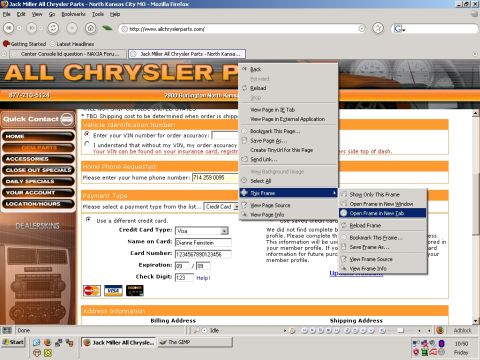Select View Page in IE Tab
The image size is (480, 360).
(288, 109)
